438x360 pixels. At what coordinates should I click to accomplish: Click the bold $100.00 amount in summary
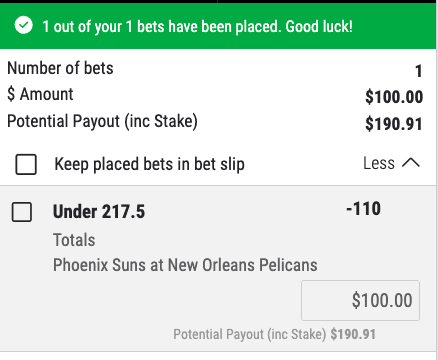(394, 97)
